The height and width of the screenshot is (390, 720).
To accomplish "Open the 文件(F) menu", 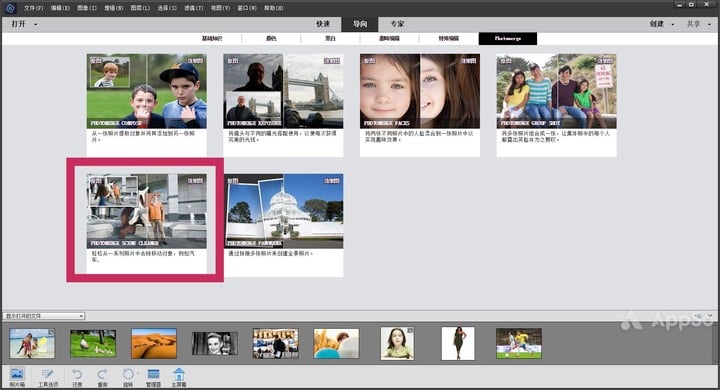I will (x=34, y=8).
